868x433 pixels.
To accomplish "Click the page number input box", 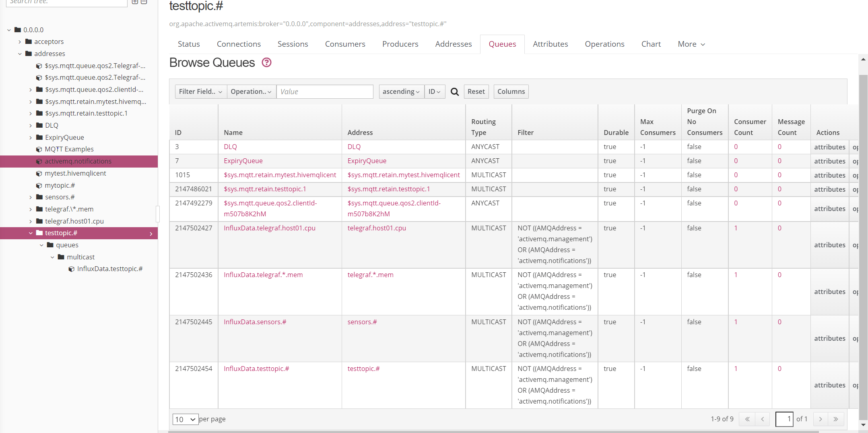I will [784, 419].
